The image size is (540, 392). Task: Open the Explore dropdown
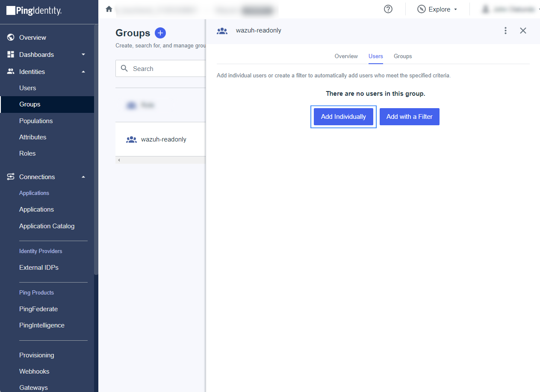pos(437,9)
